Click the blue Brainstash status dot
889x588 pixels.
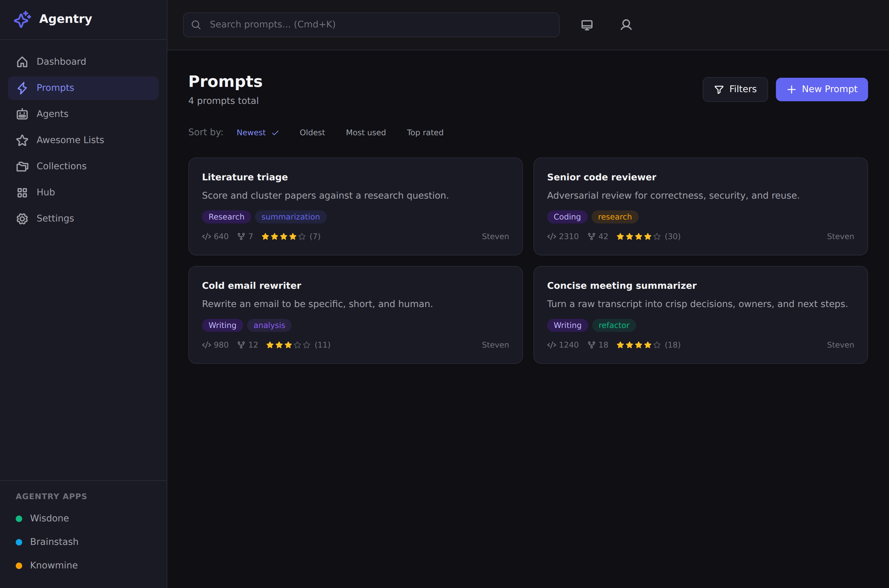point(19,542)
